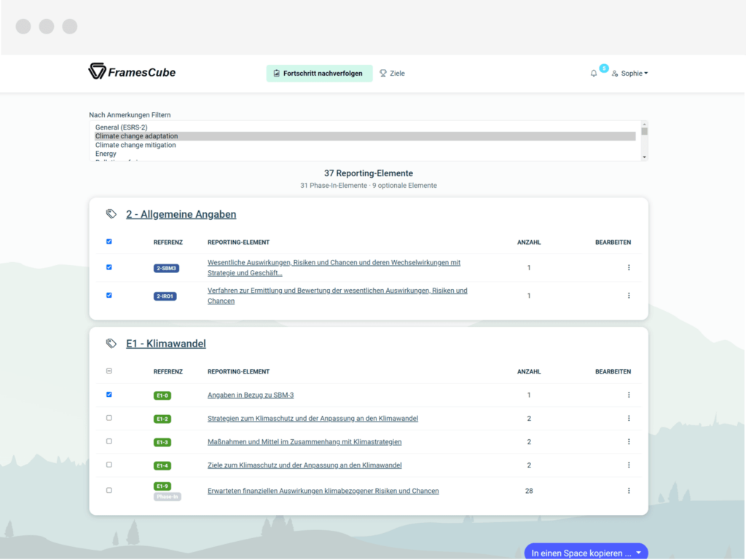Toggle select-all checkbox in Klimawandel table

coord(109,371)
